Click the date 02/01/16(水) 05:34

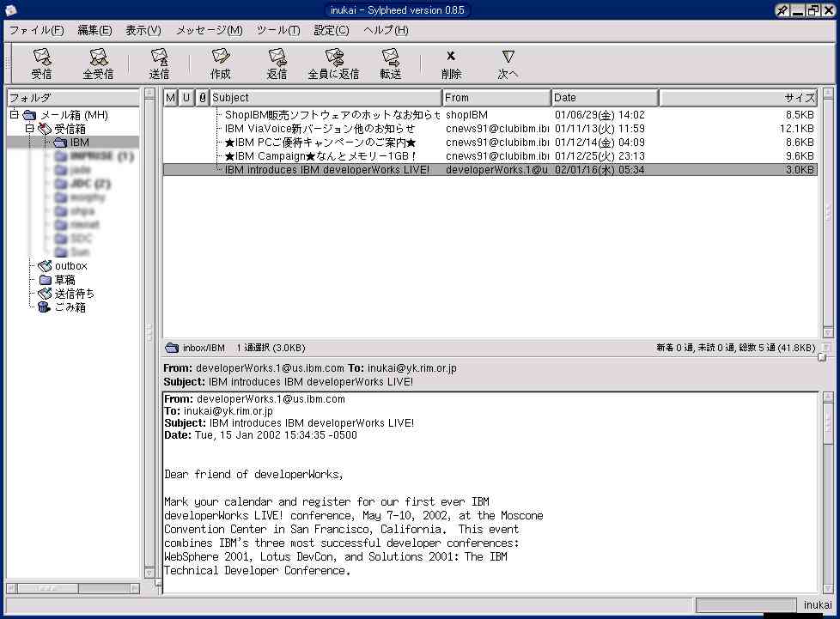pos(600,170)
